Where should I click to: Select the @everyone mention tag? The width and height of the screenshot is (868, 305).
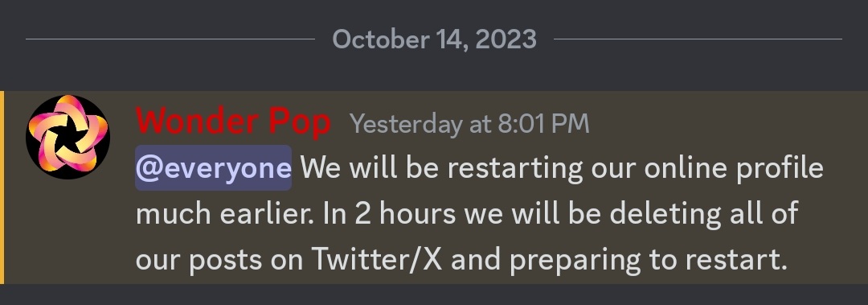click(x=214, y=168)
